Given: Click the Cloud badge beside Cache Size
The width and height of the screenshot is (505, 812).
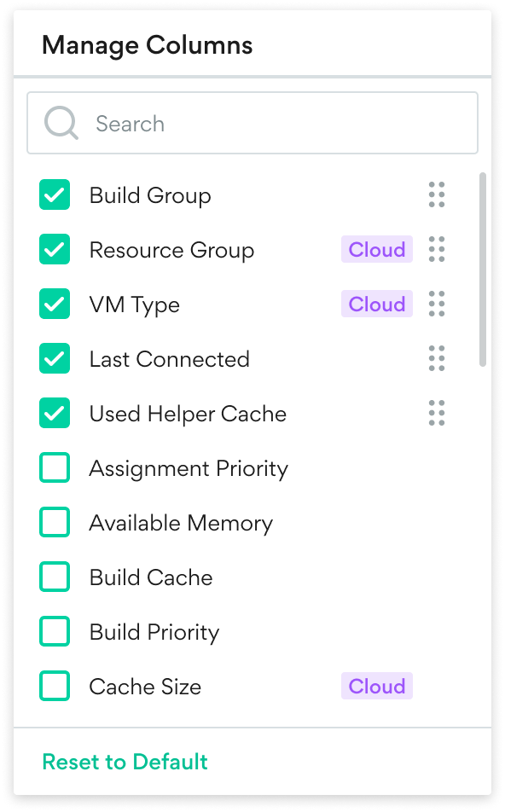Looking at the screenshot, I should pos(376,686).
